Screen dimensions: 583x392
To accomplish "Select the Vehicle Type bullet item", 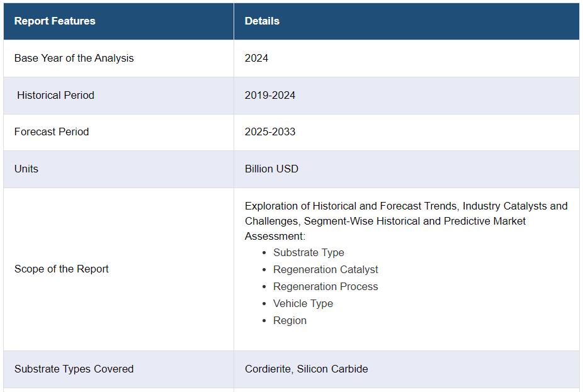I will pos(303,303).
